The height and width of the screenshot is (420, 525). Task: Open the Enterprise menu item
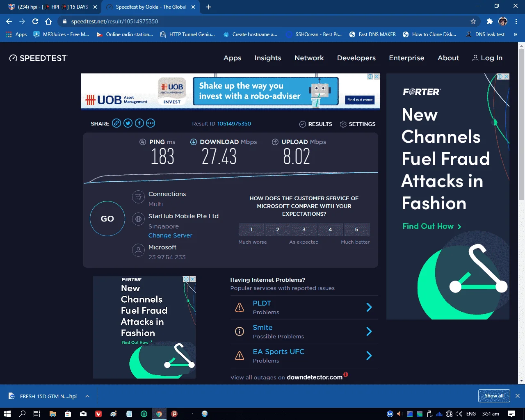coord(406,58)
